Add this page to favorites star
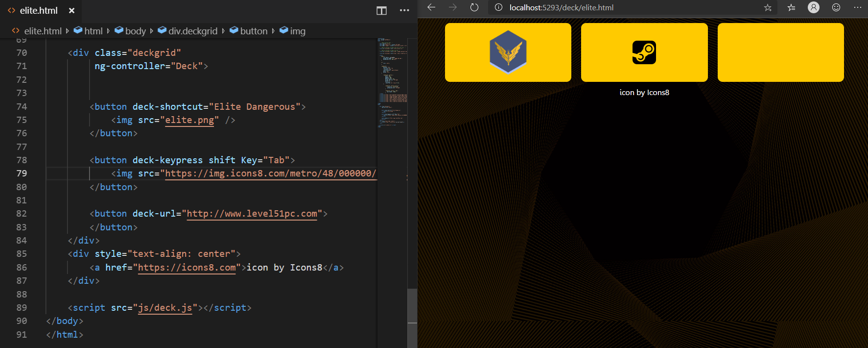 tap(768, 7)
